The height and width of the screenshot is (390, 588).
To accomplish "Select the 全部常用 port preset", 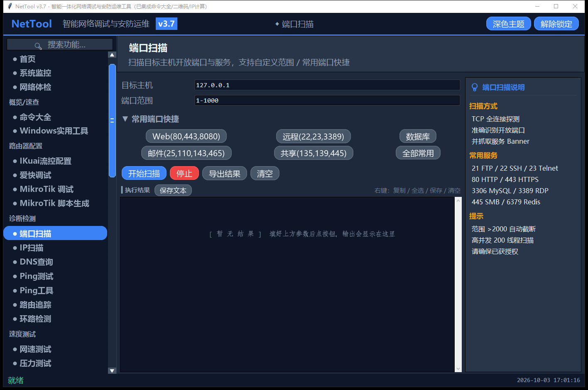I will point(418,153).
